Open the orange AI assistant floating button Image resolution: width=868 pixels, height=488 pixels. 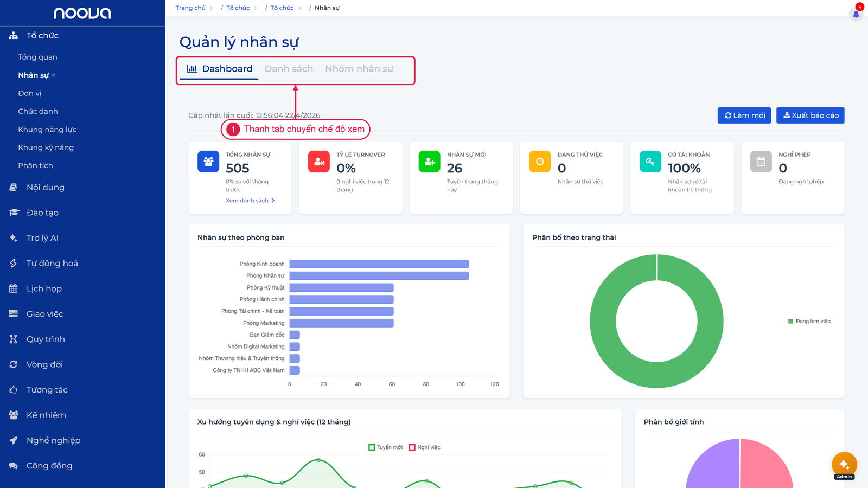844,464
